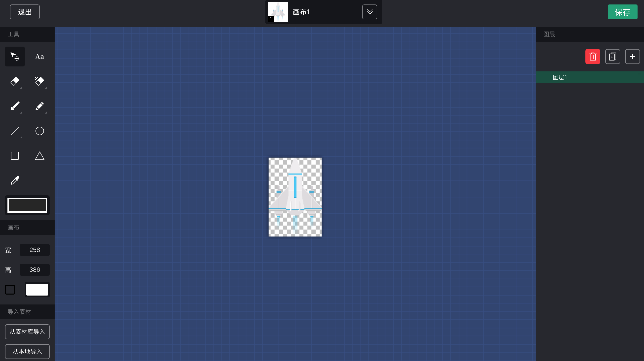Open the white canvas background color swatch
644x361 pixels.
tap(37, 289)
